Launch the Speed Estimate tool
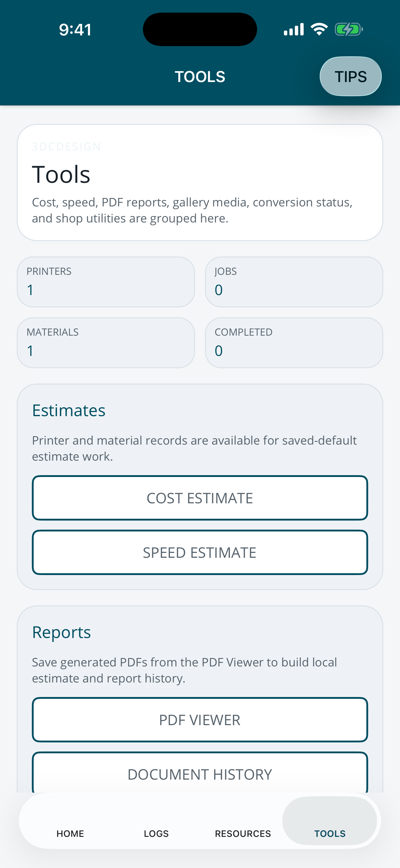 tap(200, 552)
